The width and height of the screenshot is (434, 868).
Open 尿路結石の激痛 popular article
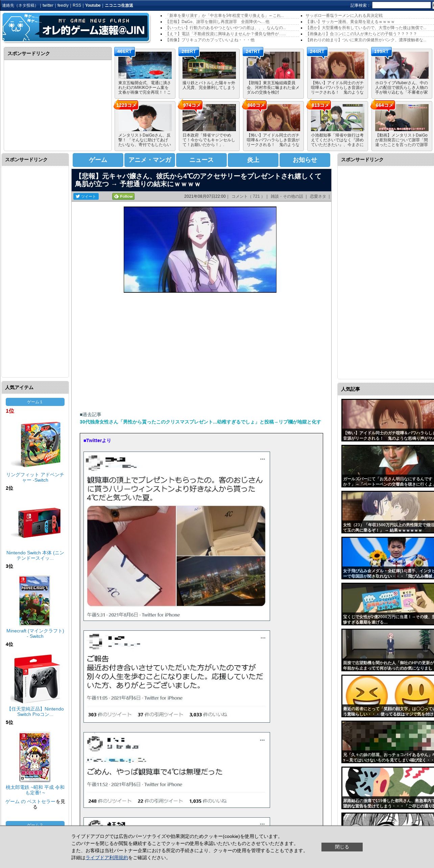[x=388, y=788]
